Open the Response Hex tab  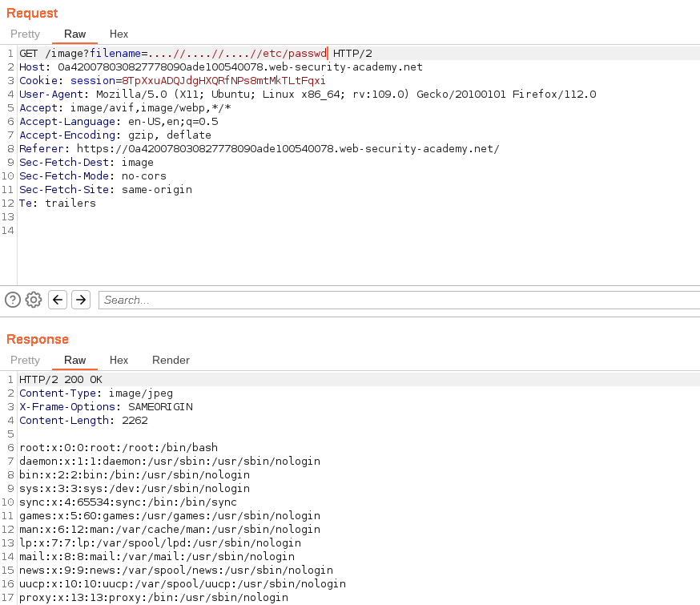coord(119,360)
